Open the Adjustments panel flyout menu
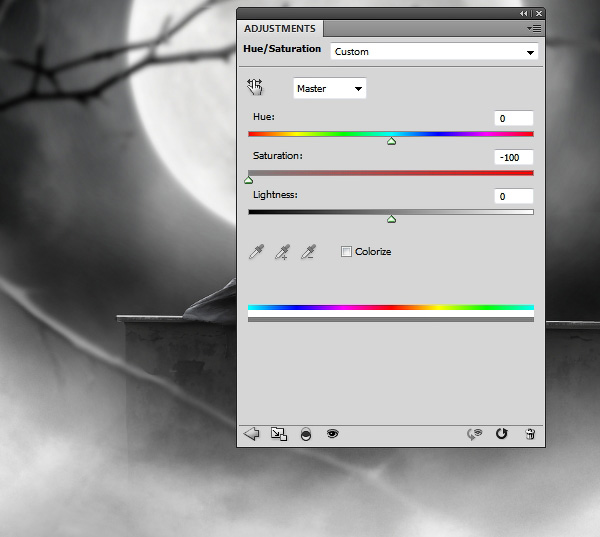600x537 pixels. click(534, 29)
